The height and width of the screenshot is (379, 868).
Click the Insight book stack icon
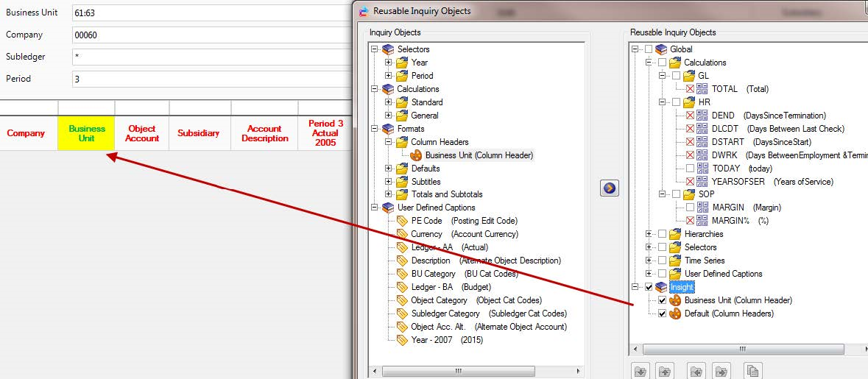(661, 287)
